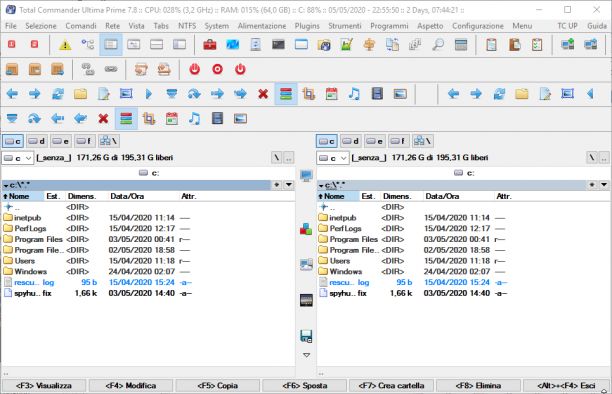Click the green chart with pencil icon

(x=347, y=45)
